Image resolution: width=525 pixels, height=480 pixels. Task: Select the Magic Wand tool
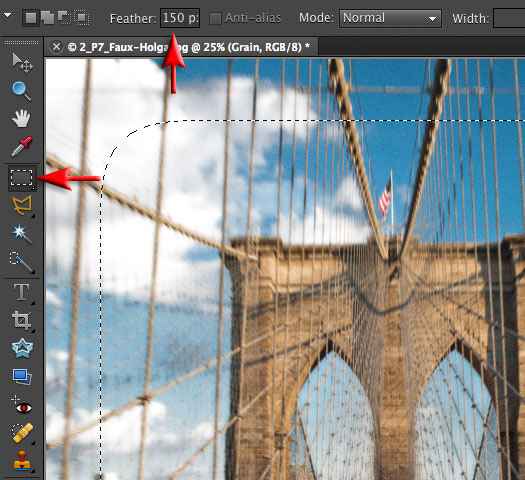pyautogui.click(x=22, y=234)
